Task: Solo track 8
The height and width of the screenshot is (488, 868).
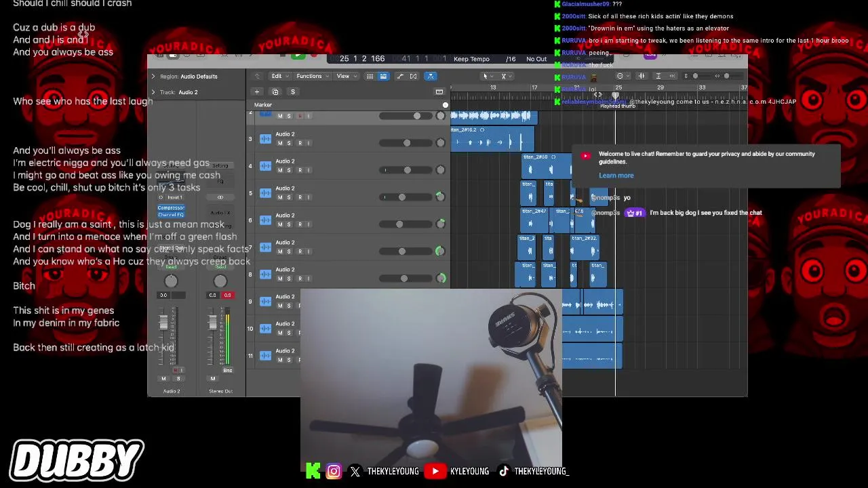Action: pyautogui.click(x=289, y=279)
